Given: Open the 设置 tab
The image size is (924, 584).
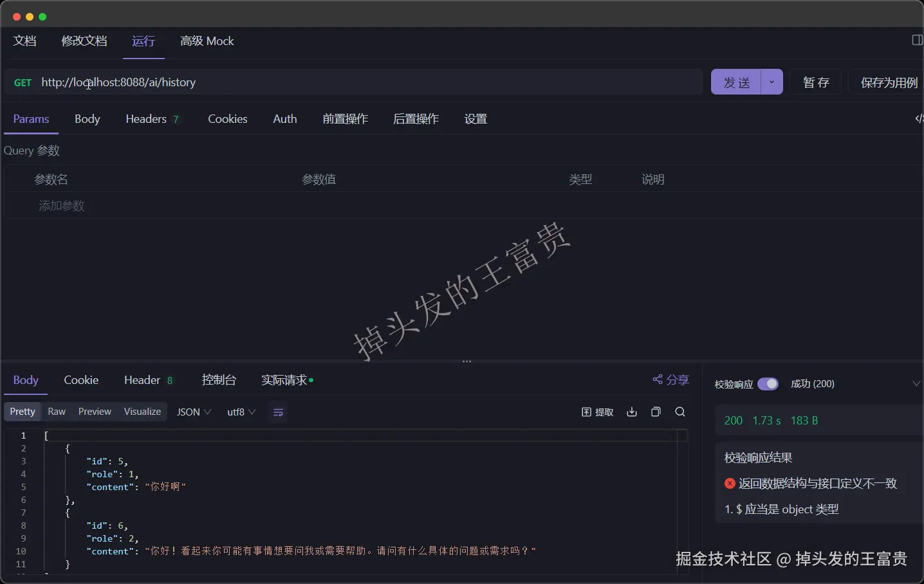Looking at the screenshot, I should (x=476, y=119).
